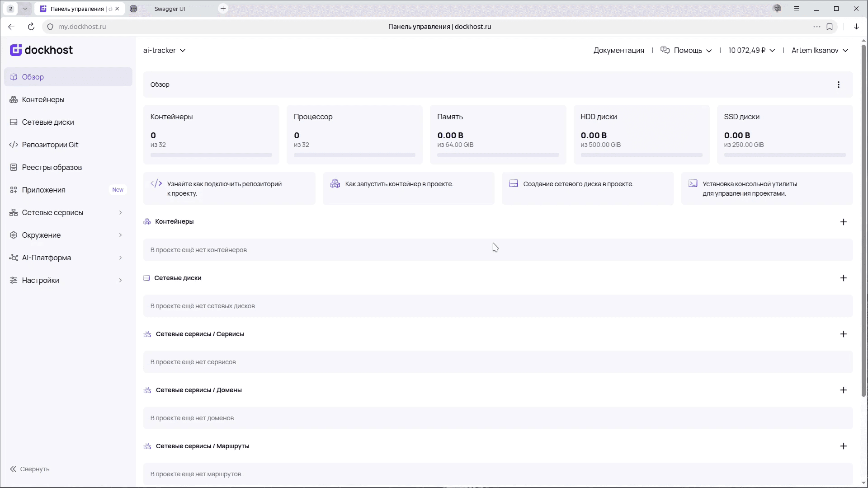
Task: Open Сетевые диски in the sidebar
Action: 68,122
